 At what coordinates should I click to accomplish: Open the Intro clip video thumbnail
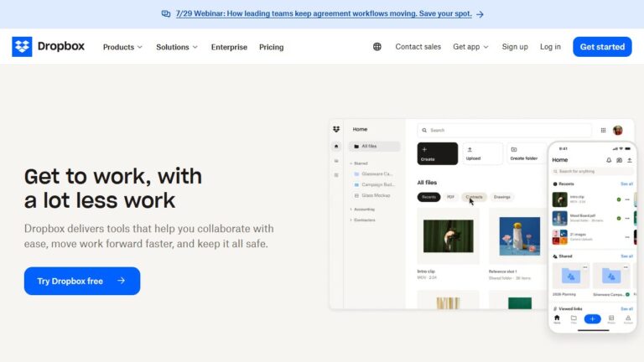click(448, 236)
